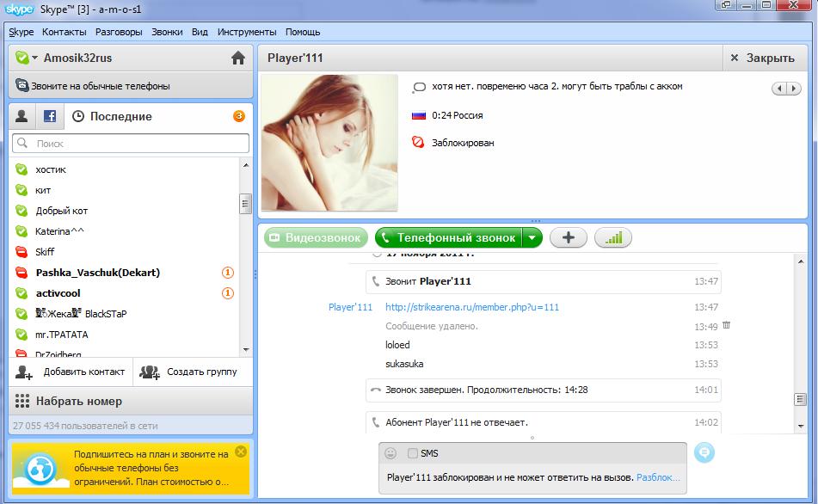Toggle the SMS checkbox
Viewport: 818px width, 504px height.
[413, 453]
